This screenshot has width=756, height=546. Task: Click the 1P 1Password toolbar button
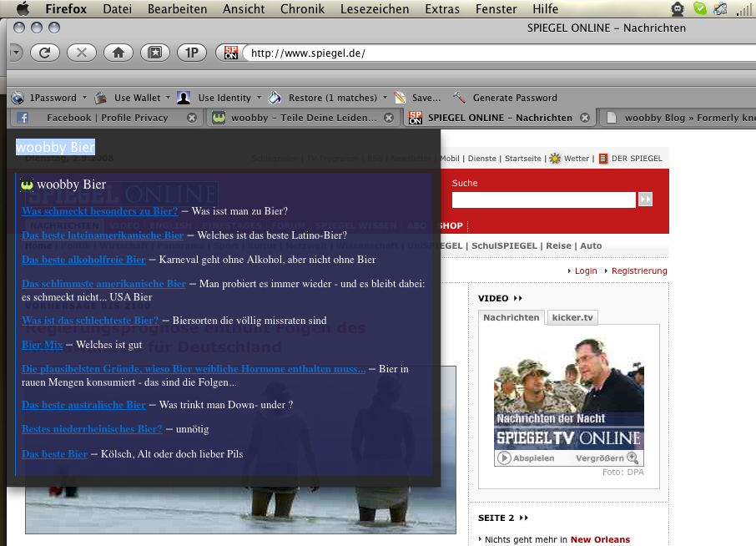pyautogui.click(x=191, y=53)
